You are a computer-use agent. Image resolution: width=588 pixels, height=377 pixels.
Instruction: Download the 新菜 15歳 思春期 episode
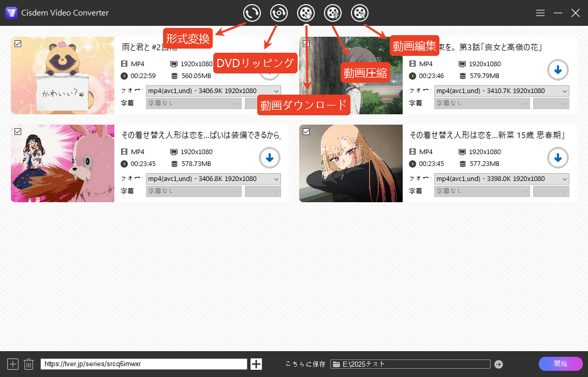pos(557,158)
